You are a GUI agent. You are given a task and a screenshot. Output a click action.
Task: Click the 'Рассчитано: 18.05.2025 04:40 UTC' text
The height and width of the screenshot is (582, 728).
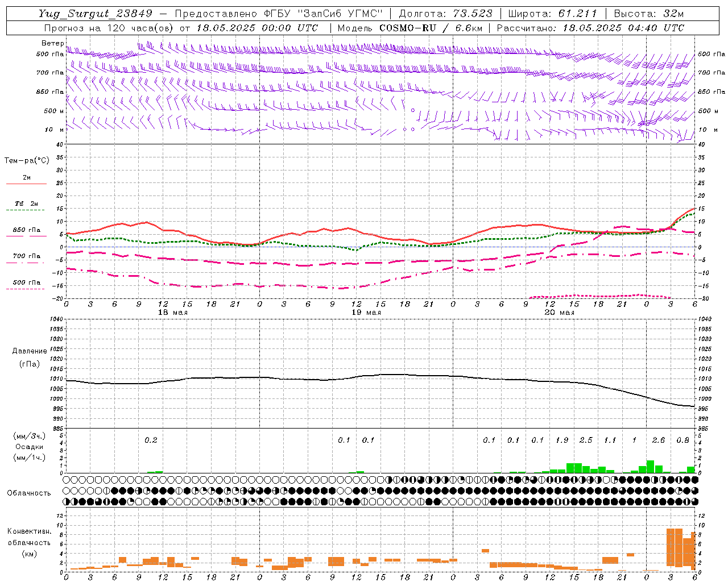click(x=590, y=28)
